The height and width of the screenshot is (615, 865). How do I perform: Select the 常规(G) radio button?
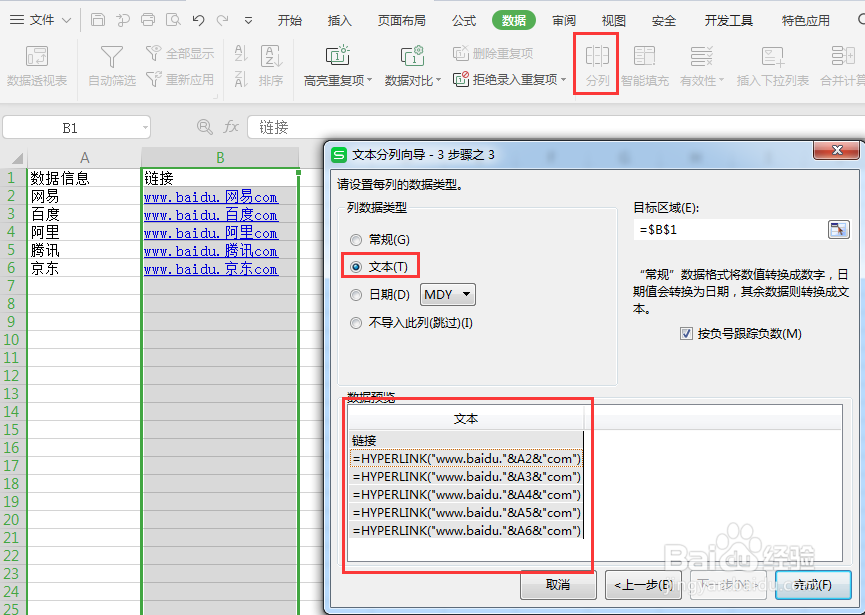point(356,240)
